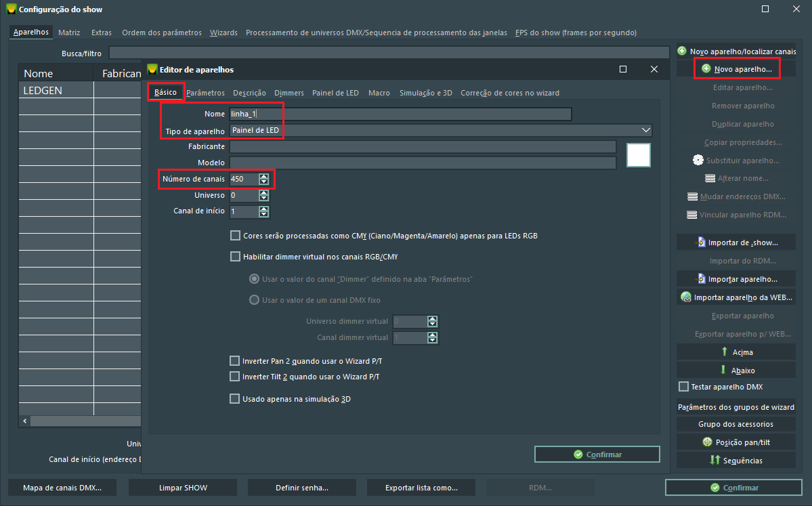Check Usado apenas na simulação 3D
812x506 pixels.
coord(236,399)
